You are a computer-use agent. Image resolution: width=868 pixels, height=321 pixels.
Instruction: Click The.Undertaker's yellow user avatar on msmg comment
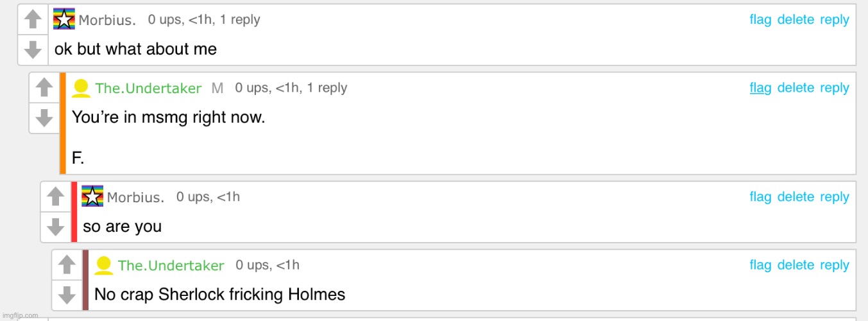pyautogui.click(x=81, y=88)
